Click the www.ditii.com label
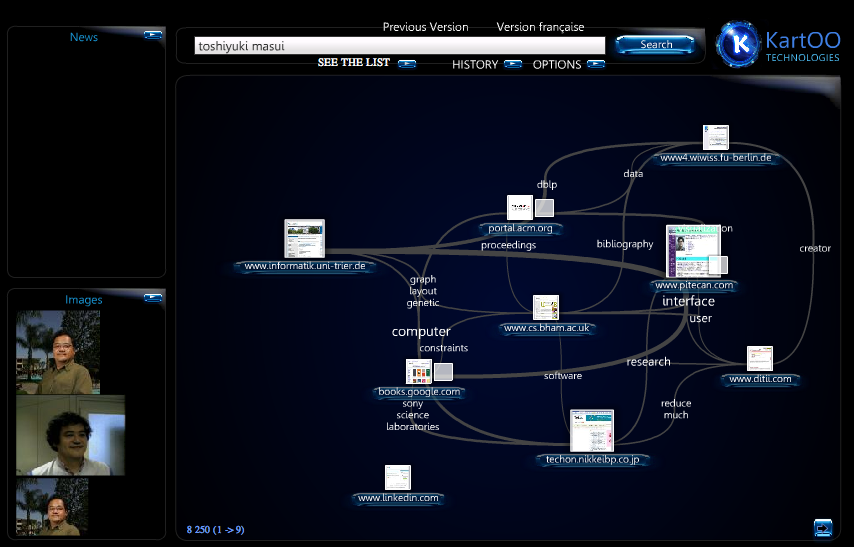 760,379
